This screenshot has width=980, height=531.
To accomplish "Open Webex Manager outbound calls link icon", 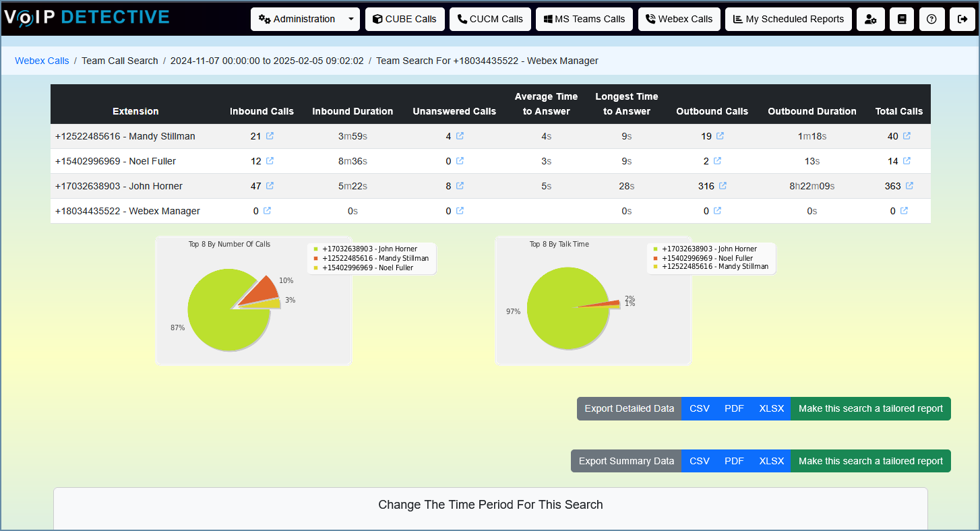I will [717, 211].
